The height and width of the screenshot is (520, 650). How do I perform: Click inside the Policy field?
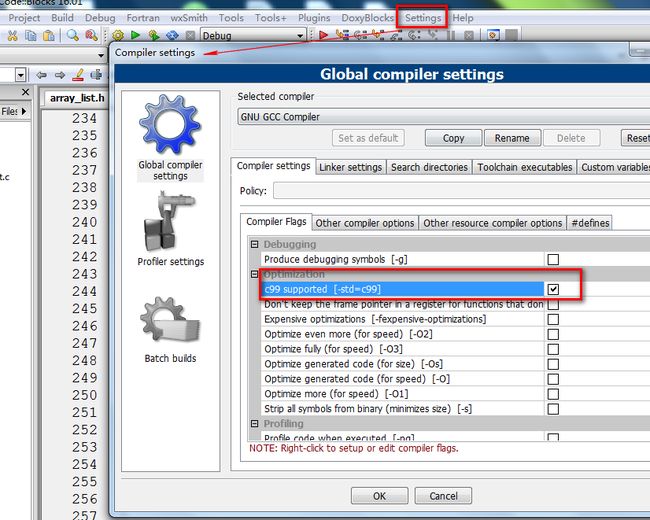pos(461,191)
